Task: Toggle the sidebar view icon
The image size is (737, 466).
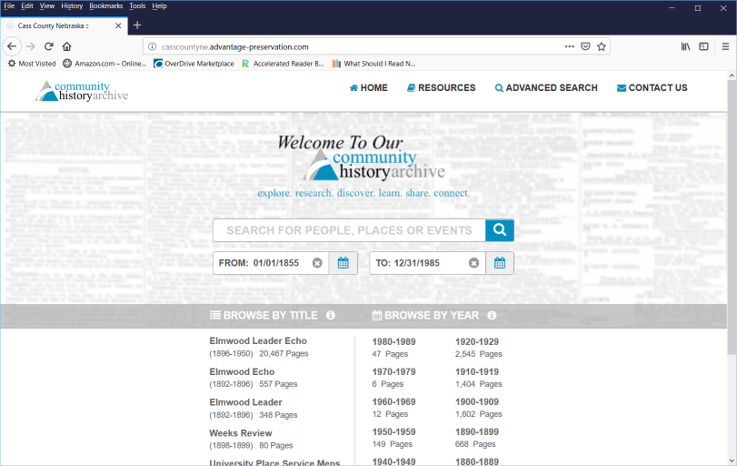Action: coord(704,47)
